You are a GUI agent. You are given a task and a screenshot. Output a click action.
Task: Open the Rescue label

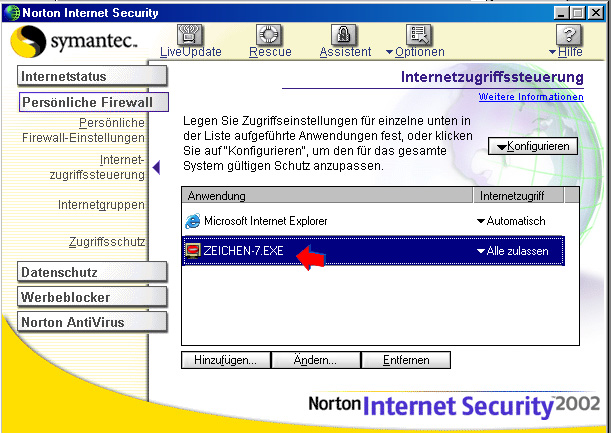click(x=270, y=52)
